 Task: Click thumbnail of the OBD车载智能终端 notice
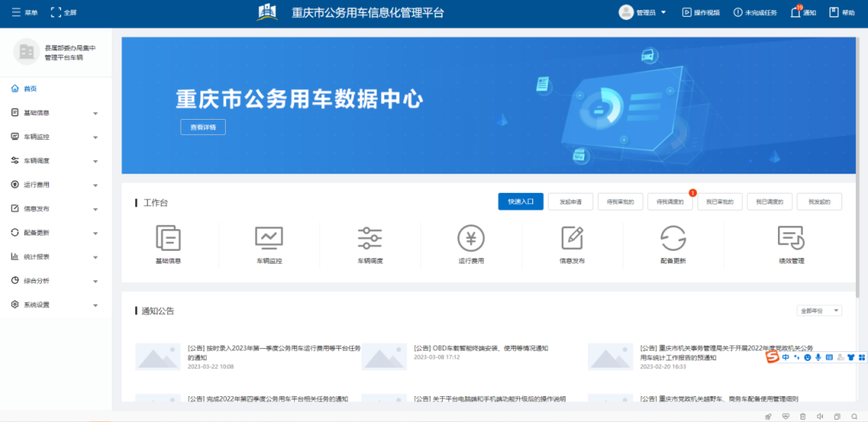click(x=384, y=357)
